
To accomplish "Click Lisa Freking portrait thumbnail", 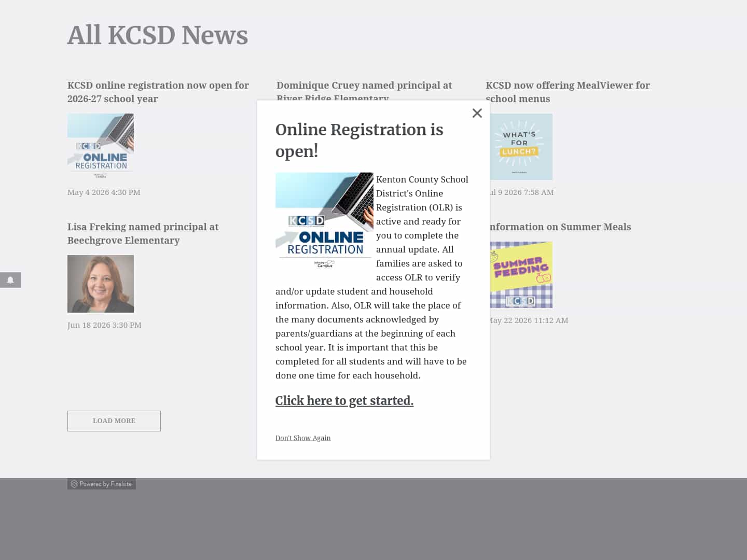I will point(101,284).
